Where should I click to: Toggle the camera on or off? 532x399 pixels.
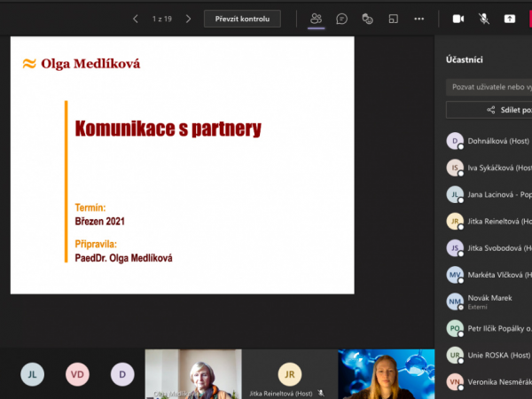pyautogui.click(x=458, y=19)
